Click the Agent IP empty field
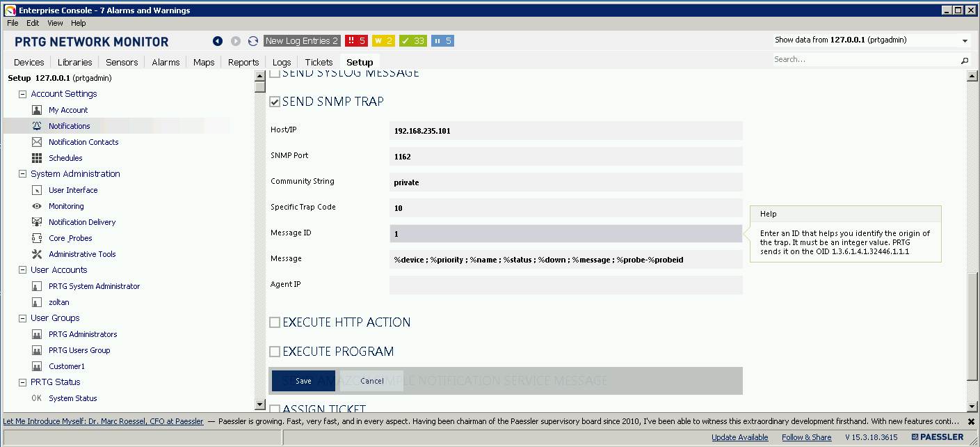Screen dimensions: 980x447 (566, 285)
